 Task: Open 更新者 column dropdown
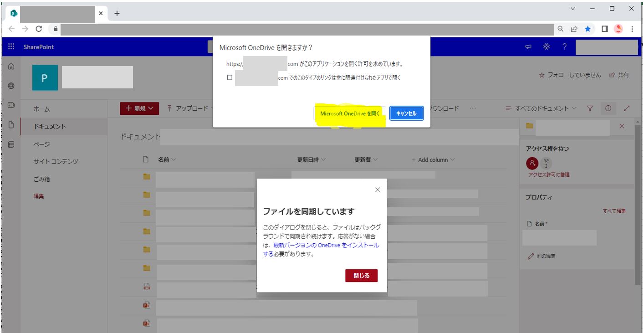(366, 159)
